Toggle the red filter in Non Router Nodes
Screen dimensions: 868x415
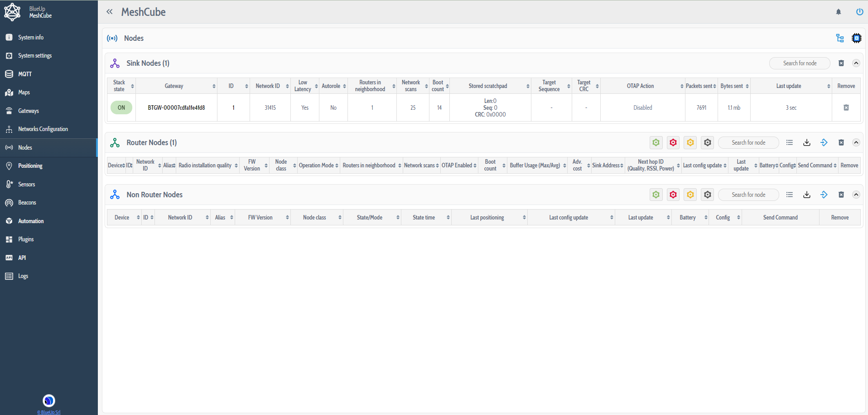click(673, 195)
